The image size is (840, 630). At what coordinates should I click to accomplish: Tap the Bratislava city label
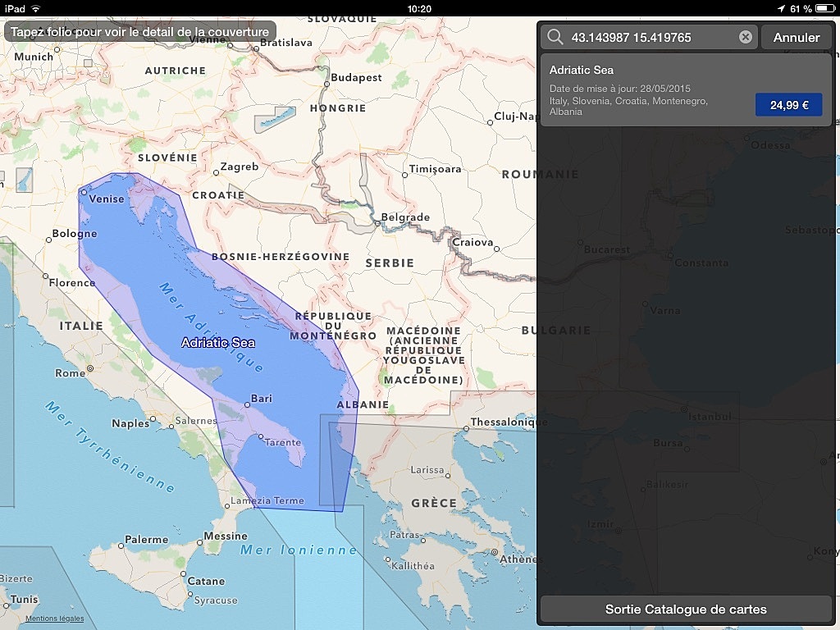(x=286, y=43)
